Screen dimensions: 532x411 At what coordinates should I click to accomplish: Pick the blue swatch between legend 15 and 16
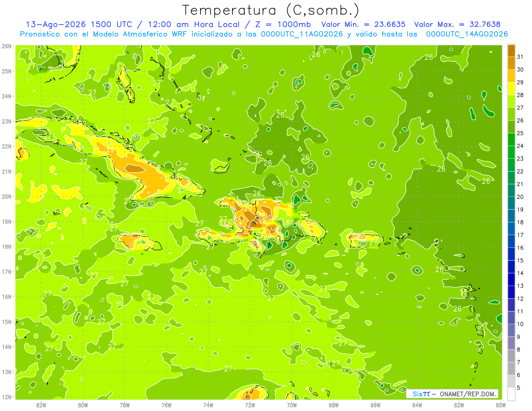[511, 254]
